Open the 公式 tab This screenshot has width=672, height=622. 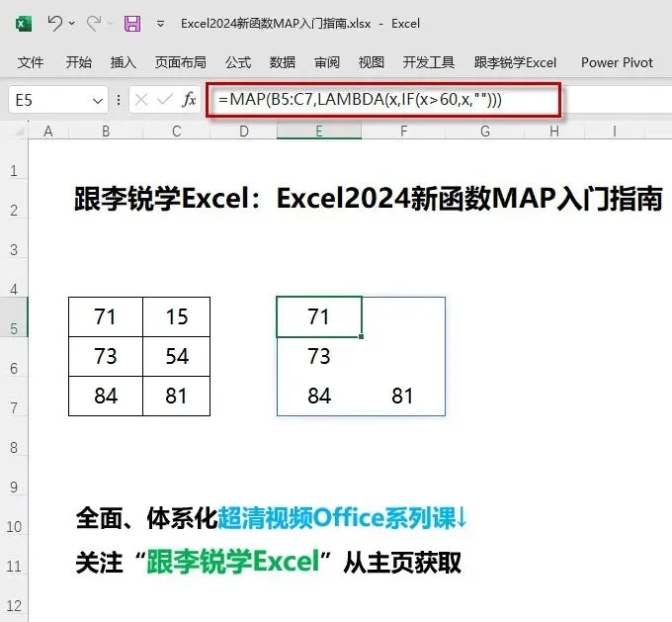click(x=238, y=62)
